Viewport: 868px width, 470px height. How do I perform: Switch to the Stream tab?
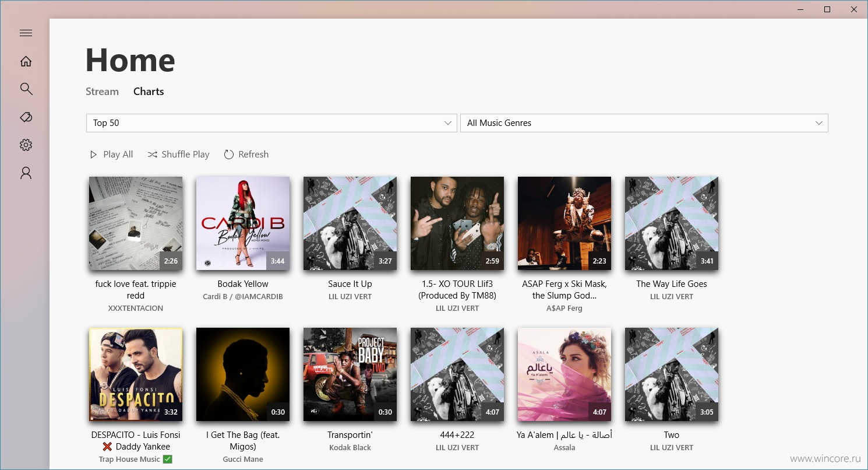coord(102,92)
